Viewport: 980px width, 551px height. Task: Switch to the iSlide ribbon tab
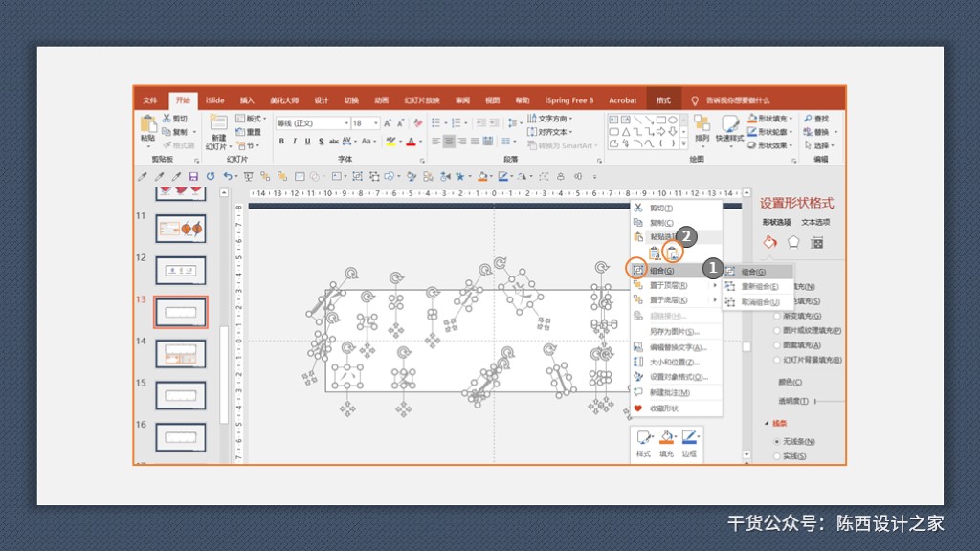coord(215,100)
